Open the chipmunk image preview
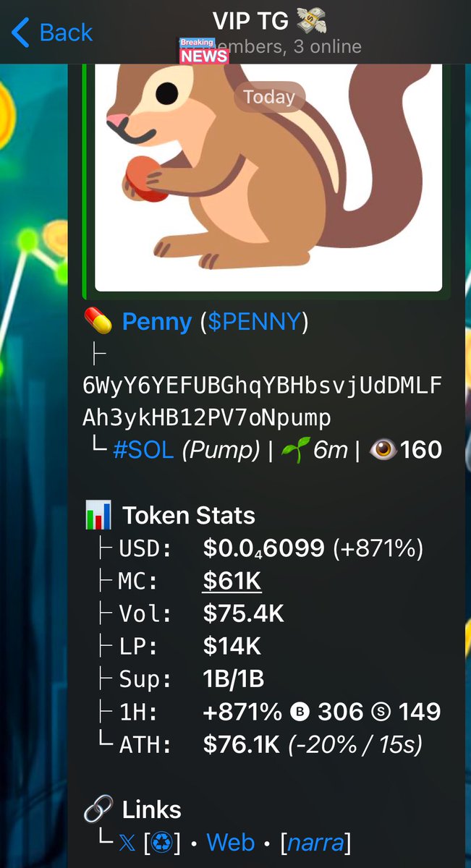Image resolution: width=471 pixels, height=868 pixels. tap(268, 177)
